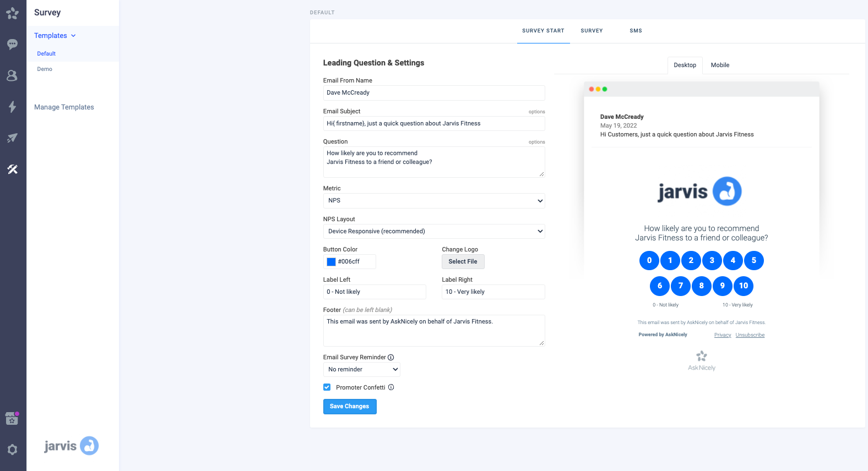Screen dimensions: 868x471
Task: Click score button 5 in preview
Action: [754, 260]
